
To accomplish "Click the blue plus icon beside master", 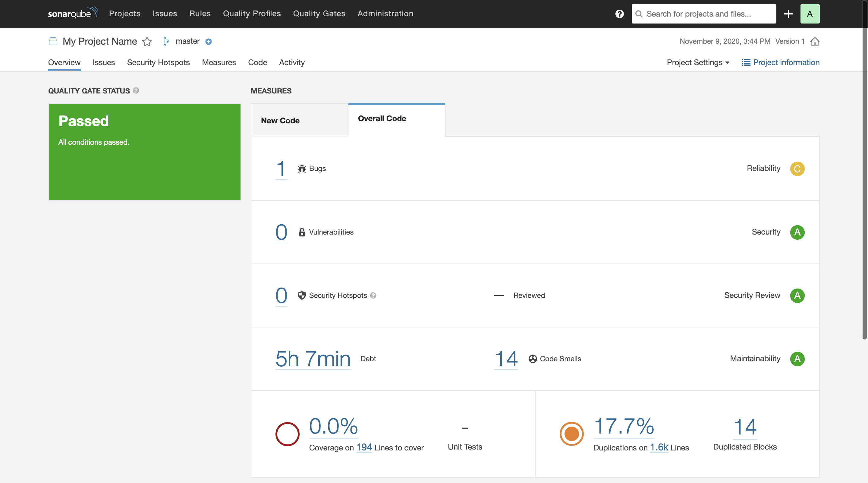I will pyautogui.click(x=209, y=42).
